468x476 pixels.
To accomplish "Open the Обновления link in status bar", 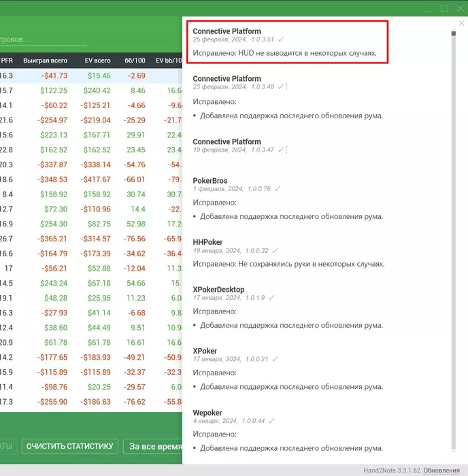I will point(441,471).
